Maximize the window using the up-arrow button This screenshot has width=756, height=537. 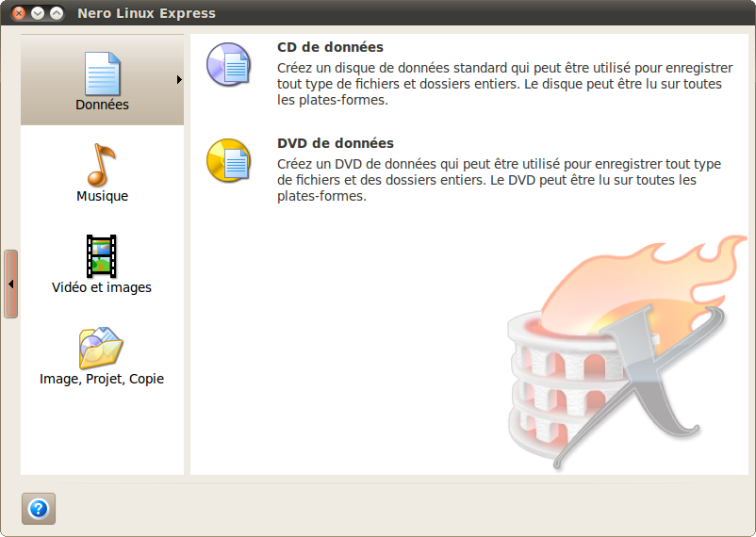57,13
